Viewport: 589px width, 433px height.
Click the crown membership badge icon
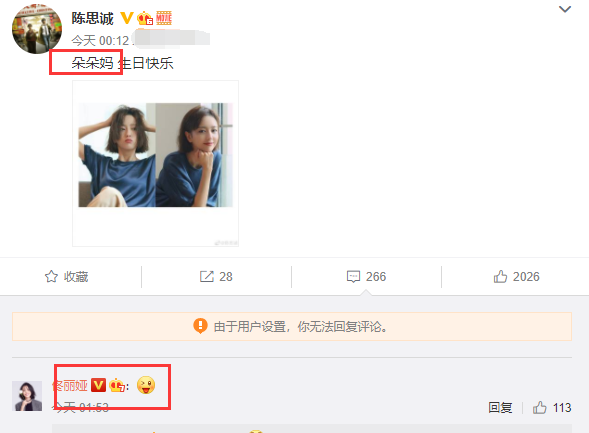145,18
